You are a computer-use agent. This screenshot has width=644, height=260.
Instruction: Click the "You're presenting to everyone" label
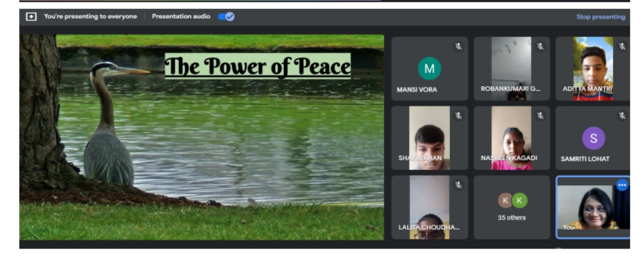tap(90, 17)
